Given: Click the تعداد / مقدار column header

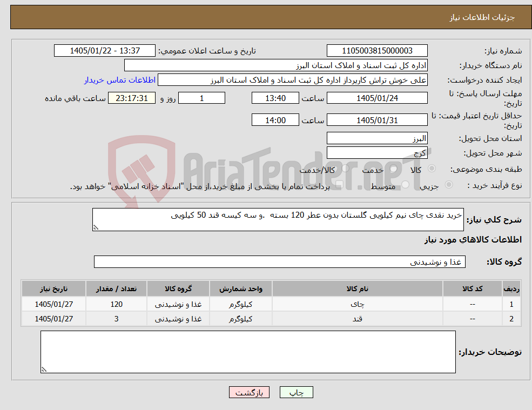Looking at the screenshot, I should point(116,289).
